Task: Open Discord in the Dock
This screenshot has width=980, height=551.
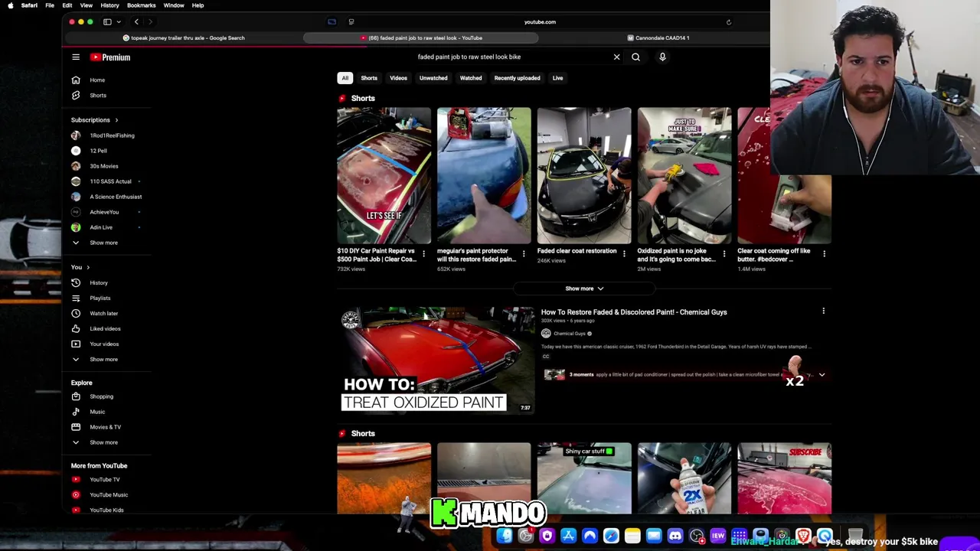Action: point(675,536)
